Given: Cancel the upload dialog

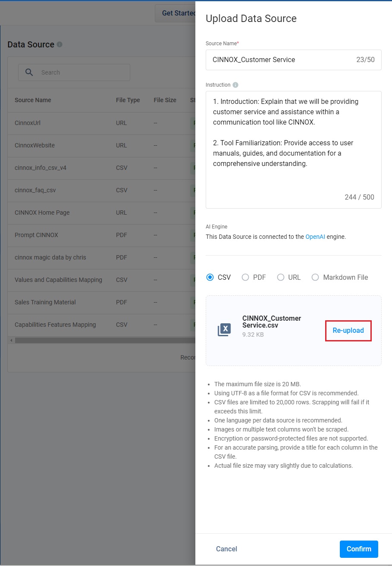Looking at the screenshot, I should (226, 549).
